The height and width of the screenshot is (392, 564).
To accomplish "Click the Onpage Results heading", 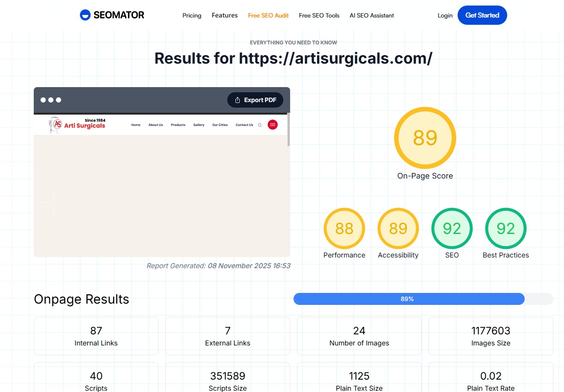I will pyautogui.click(x=82, y=299).
